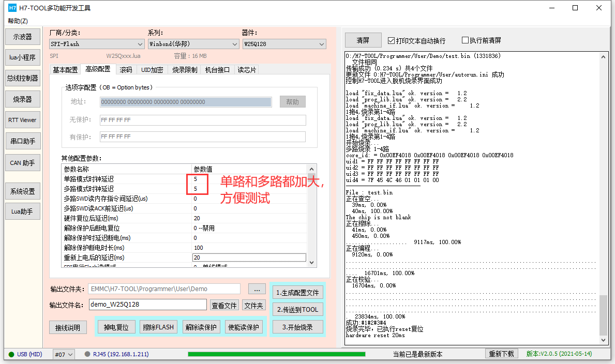The height and width of the screenshot is (364, 615).
Task: Click the 输出文件名 demo_W25Q128 input field
Action: pyautogui.click(x=148, y=305)
